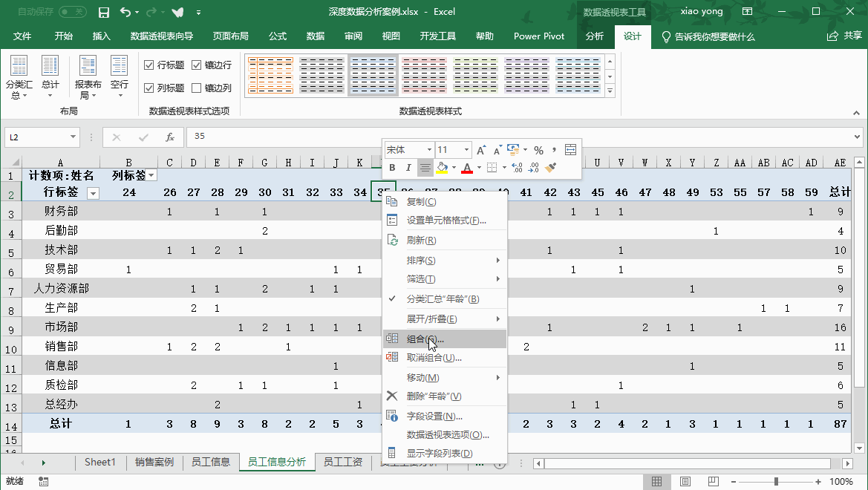Image resolution: width=868 pixels, height=490 pixels.
Task: Adjust the zoom slider handle
Action: click(x=776, y=482)
